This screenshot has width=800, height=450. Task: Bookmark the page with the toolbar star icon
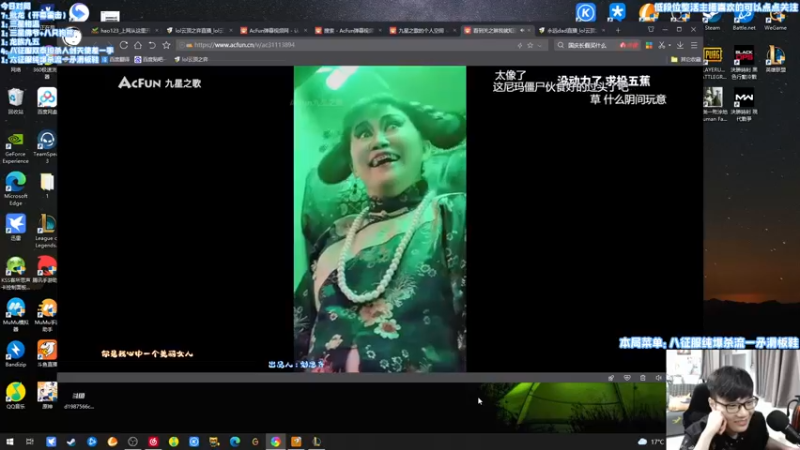pos(166,45)
